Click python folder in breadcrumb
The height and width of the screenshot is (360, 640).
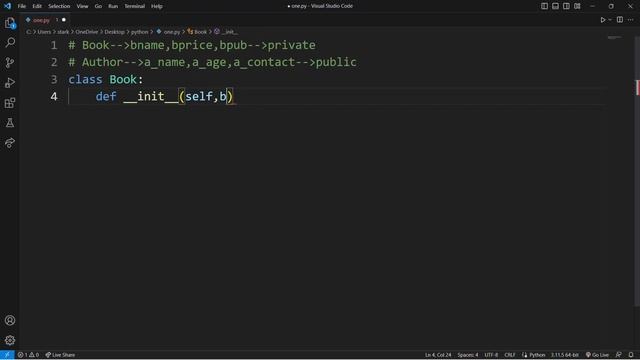click(140, 31)
